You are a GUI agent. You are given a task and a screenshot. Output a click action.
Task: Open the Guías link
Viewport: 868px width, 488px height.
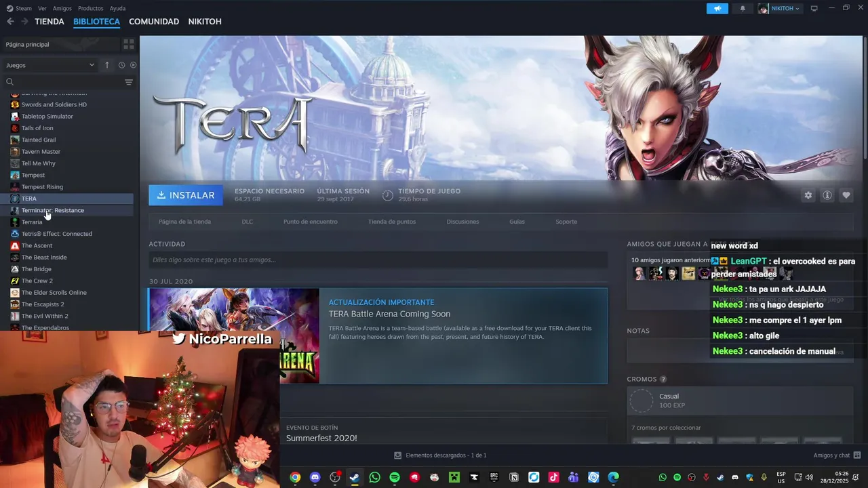517,222
